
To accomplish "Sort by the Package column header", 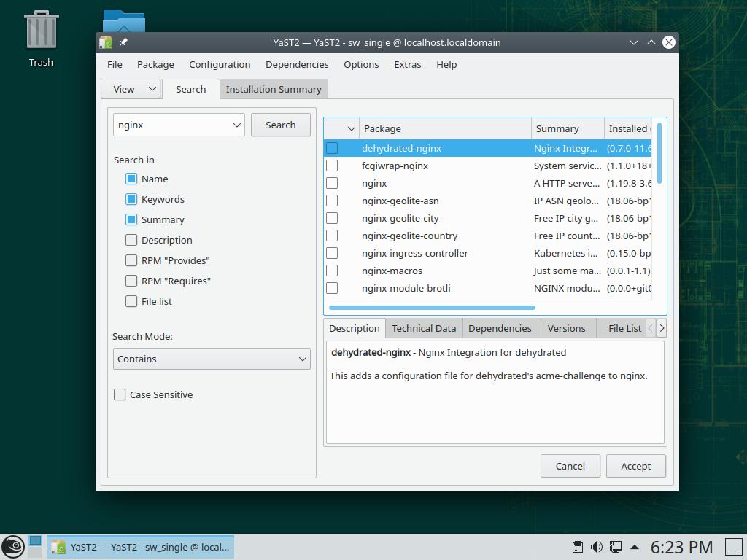I will click(x=445, y=128).
